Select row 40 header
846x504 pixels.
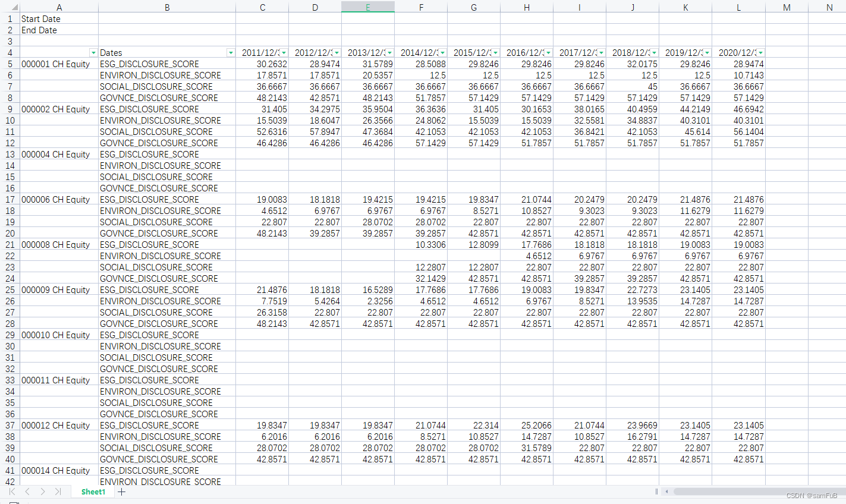click(10, 459)
